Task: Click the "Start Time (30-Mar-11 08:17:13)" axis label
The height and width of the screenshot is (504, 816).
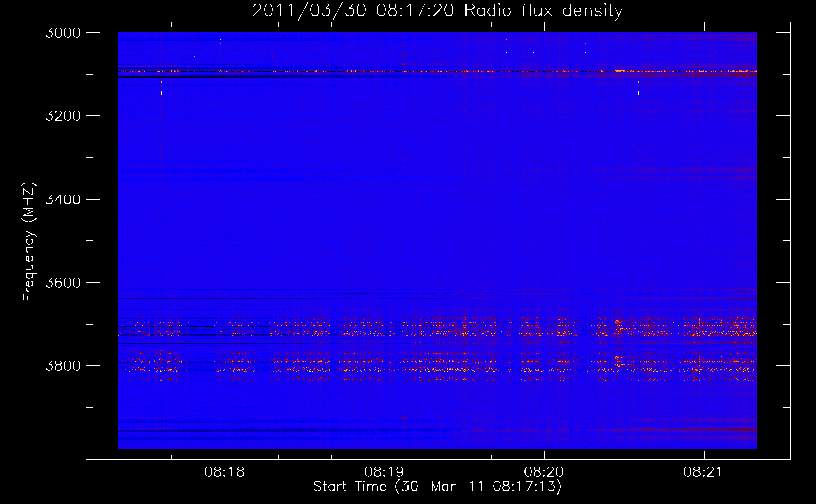Action: click(x=437, y=487)
